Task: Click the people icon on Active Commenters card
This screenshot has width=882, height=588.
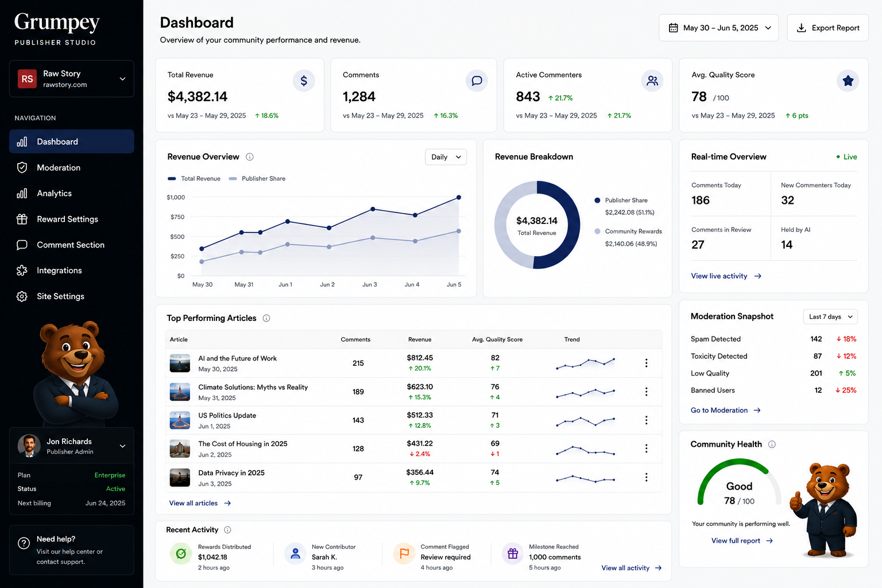Action: [652, 81]
